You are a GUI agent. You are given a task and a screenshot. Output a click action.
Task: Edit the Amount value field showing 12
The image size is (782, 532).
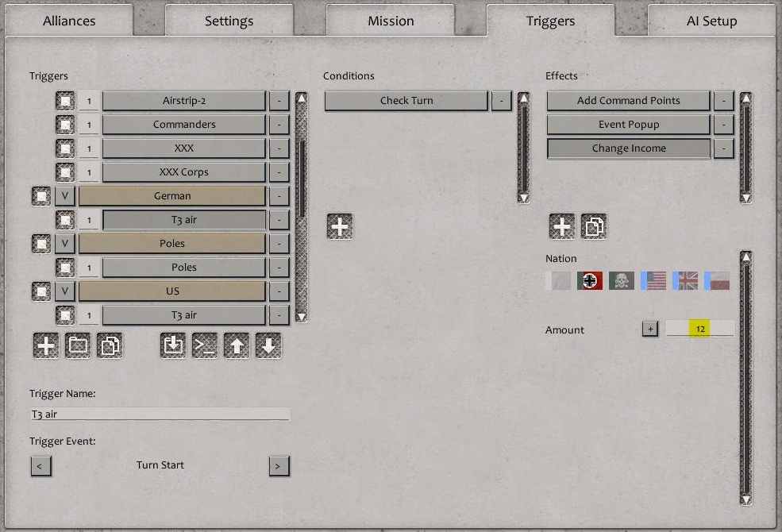699,329
